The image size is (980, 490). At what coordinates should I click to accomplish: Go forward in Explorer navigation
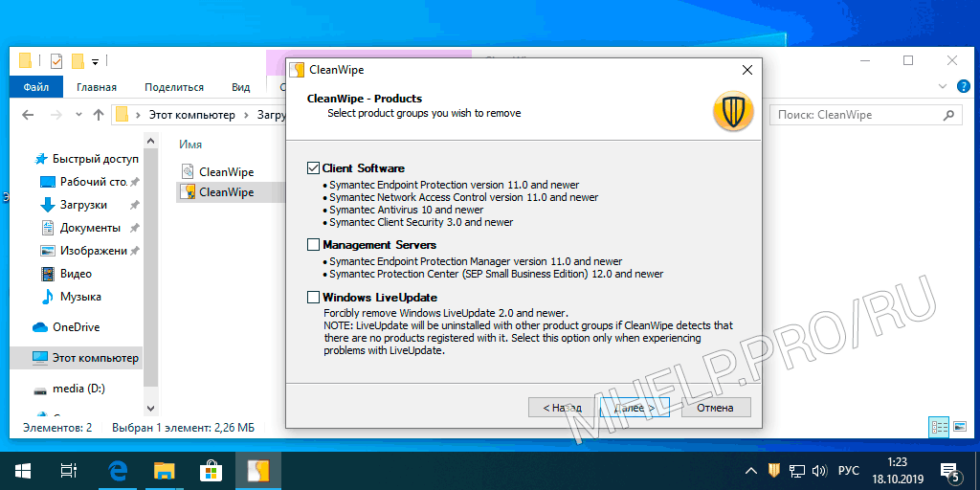pyautogui.click(x=56, y=115)
